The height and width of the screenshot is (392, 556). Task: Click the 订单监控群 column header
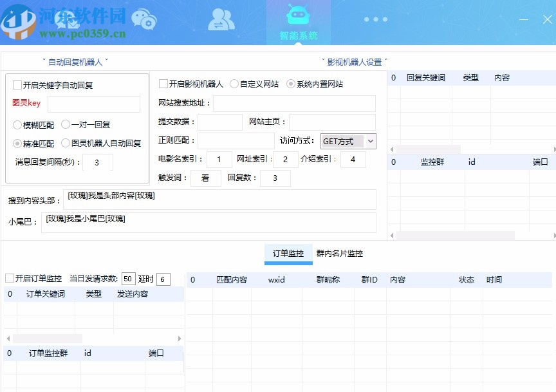click(48, 353)
